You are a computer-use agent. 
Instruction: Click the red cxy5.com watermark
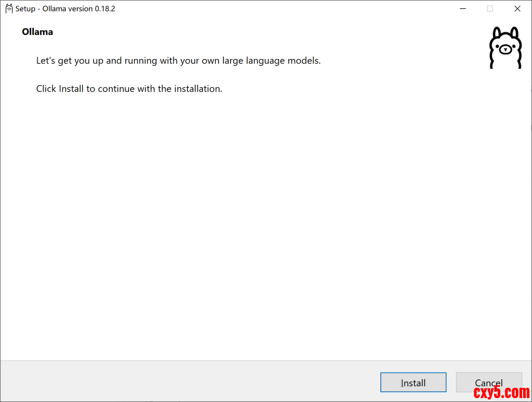(501, 393)
